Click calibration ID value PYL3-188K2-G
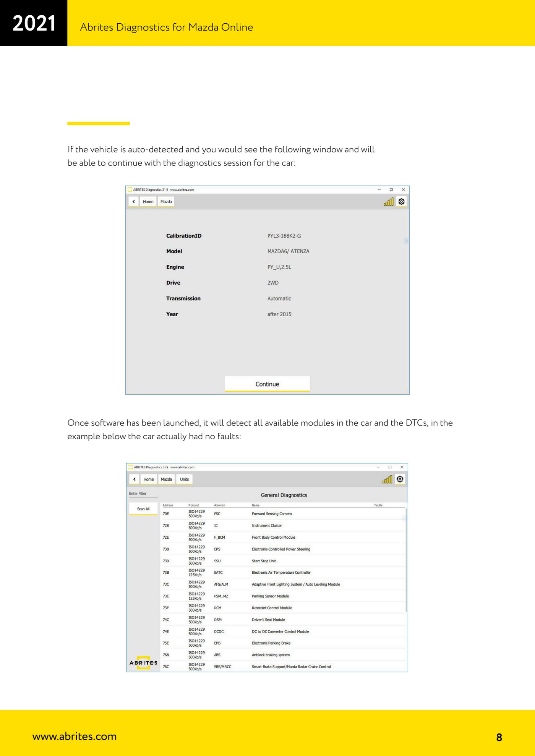This screenshot has height=756, width=535. [284, 236]
